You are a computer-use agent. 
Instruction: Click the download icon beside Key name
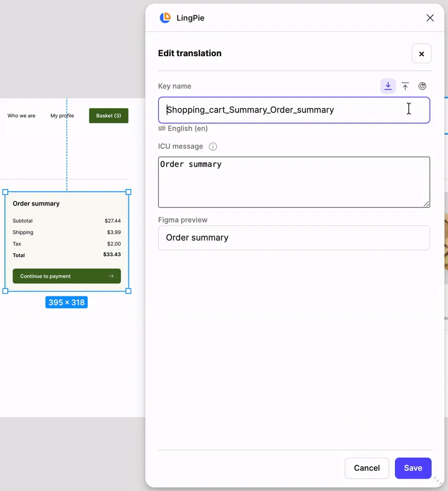388,86
